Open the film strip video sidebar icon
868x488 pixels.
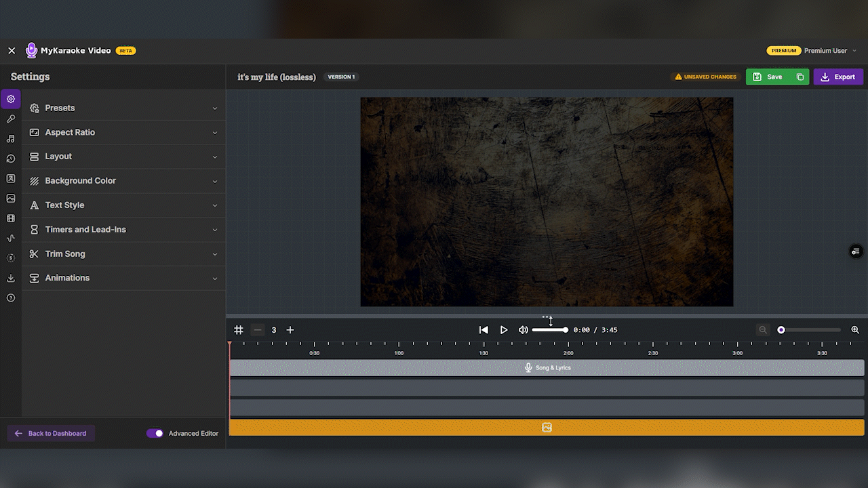[x=11, y=218]
